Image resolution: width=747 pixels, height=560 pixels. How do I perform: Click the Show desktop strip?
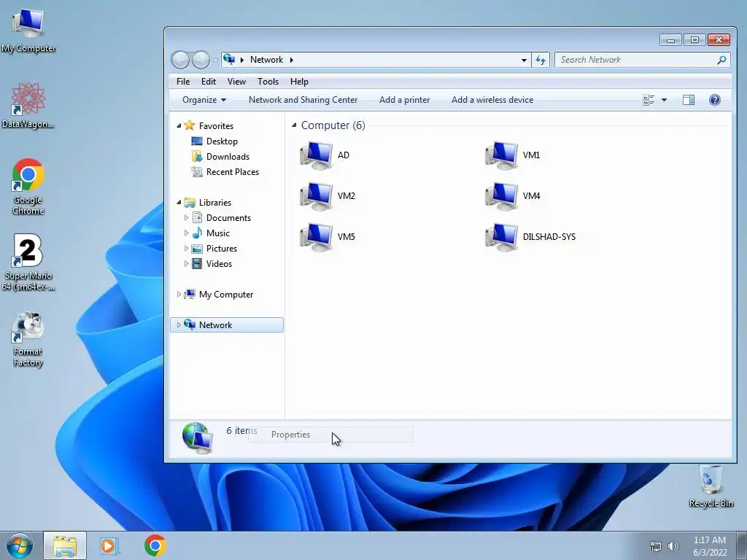tap(741, 545)
